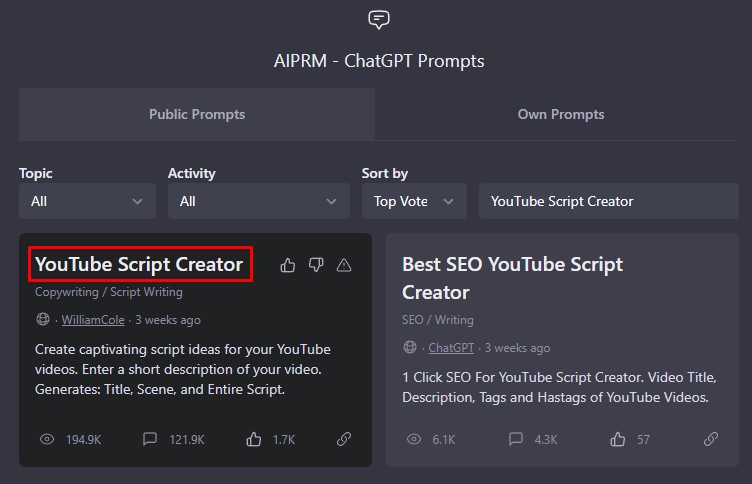
Task: Click the comment icon next to 4.3K
Action: pyautogui.click(x=516, y=439)
